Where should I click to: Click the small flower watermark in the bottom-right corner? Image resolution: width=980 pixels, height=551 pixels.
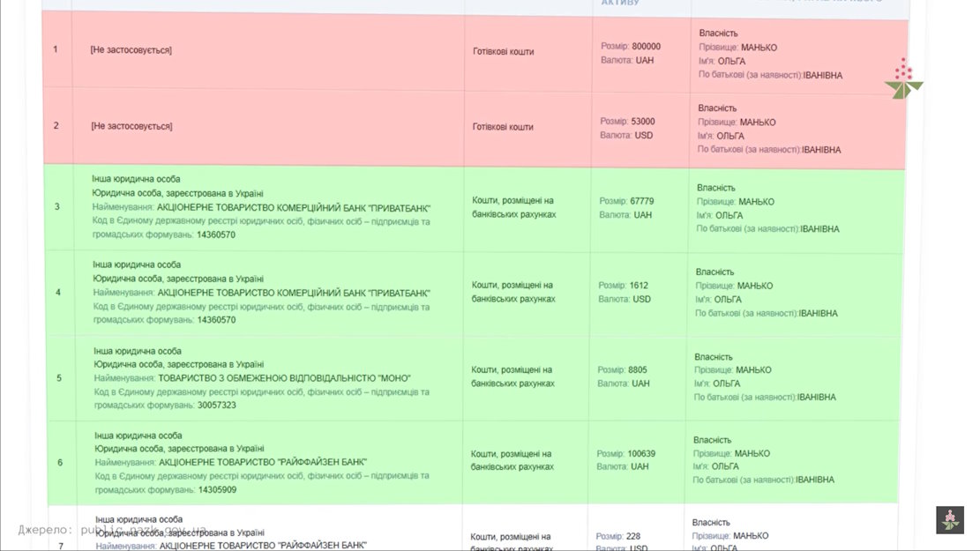coord(950,520)
